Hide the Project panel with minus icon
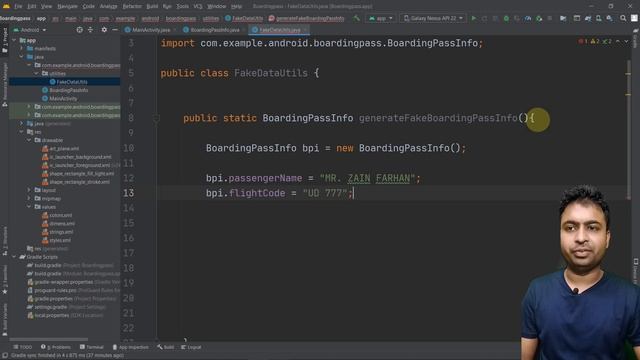This screenshot has height=360, width=640. point(115,30)
